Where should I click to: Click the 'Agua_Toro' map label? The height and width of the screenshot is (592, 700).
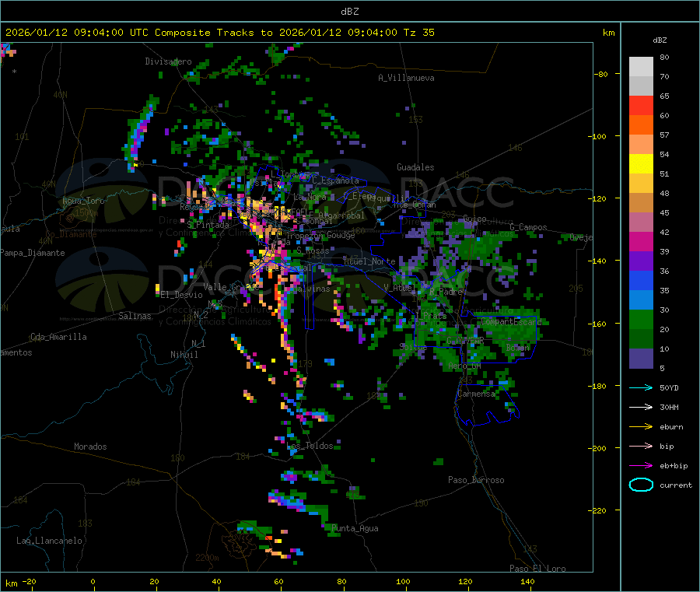(x=83, y=201)
